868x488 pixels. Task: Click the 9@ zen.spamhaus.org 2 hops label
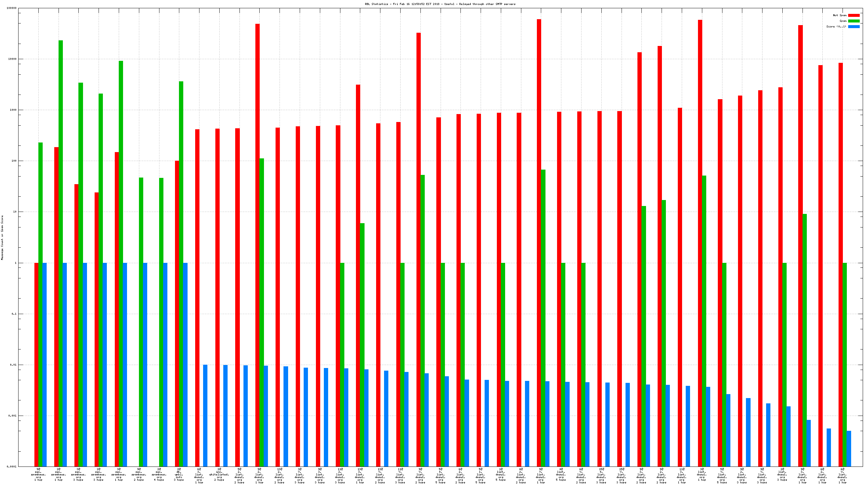(x=139, y=474)
